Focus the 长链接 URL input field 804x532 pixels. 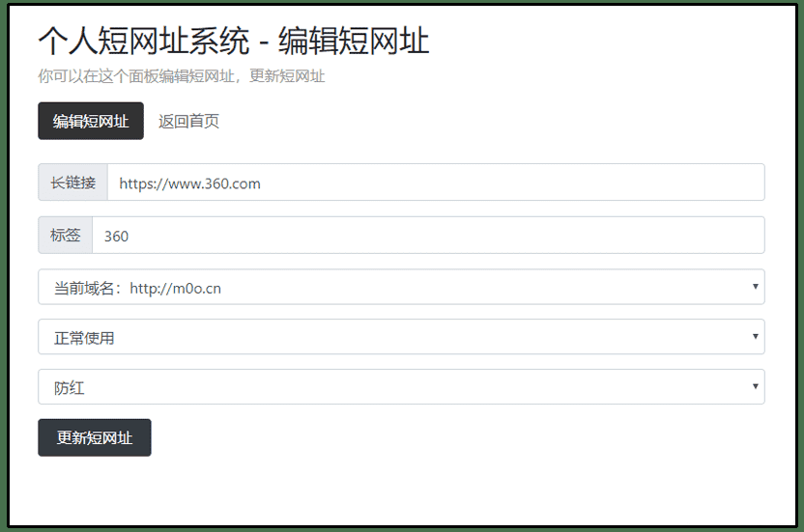[436, 182]
